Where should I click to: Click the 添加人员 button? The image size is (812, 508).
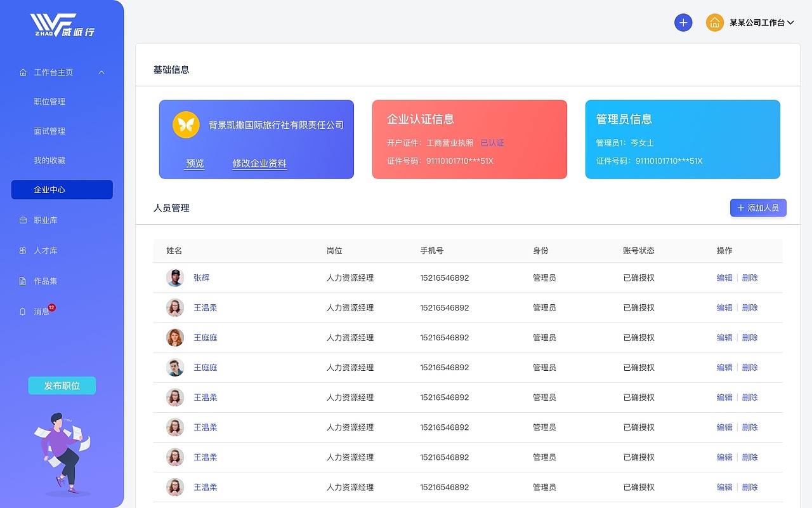pyautogui.click(x=758, y=208)
